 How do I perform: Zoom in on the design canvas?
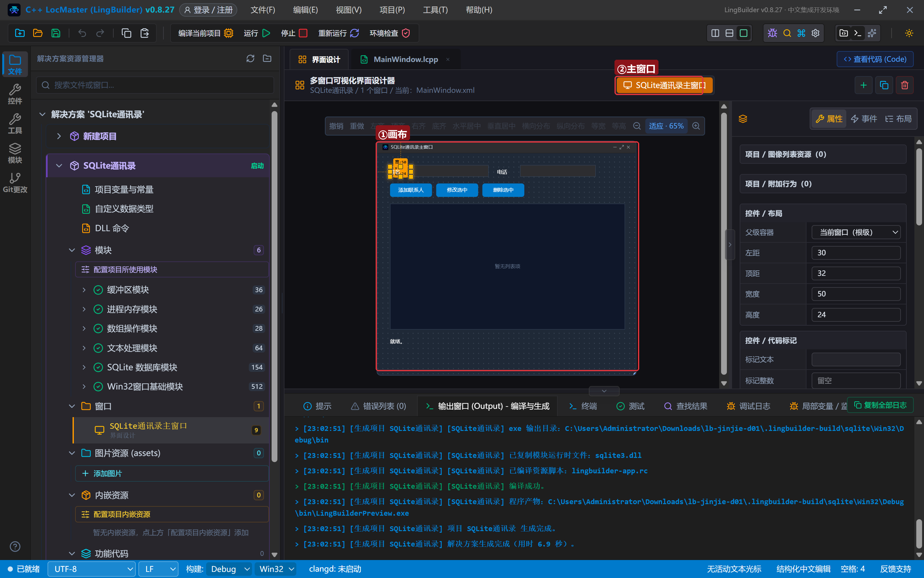coord(696,126)
